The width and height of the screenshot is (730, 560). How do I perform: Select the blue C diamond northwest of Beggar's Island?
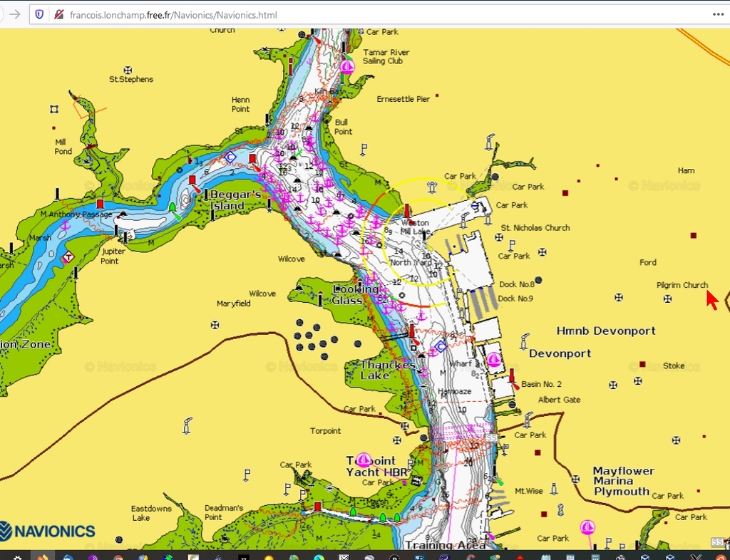click(230, 157)
